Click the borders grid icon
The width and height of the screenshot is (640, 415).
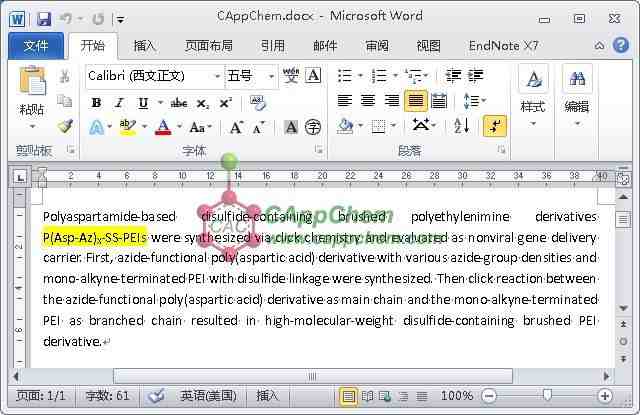[x=378, y=126]
